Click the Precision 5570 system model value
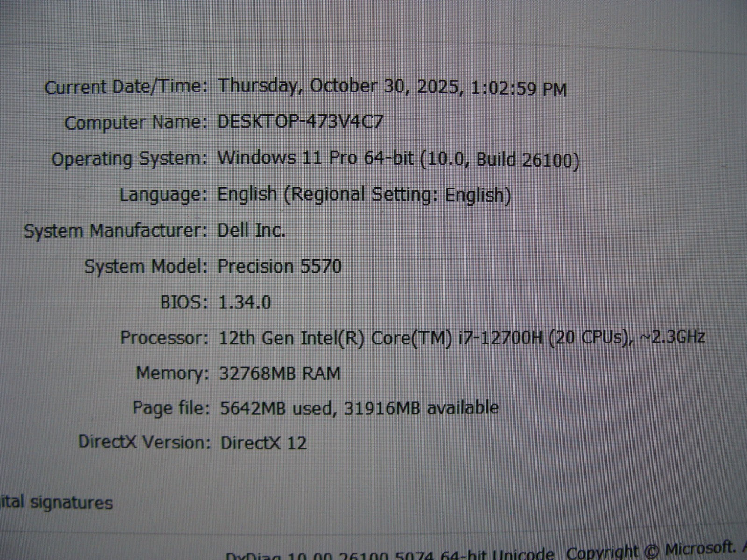Viewport: 747px width, 560px height. click(x=280, y=266)
